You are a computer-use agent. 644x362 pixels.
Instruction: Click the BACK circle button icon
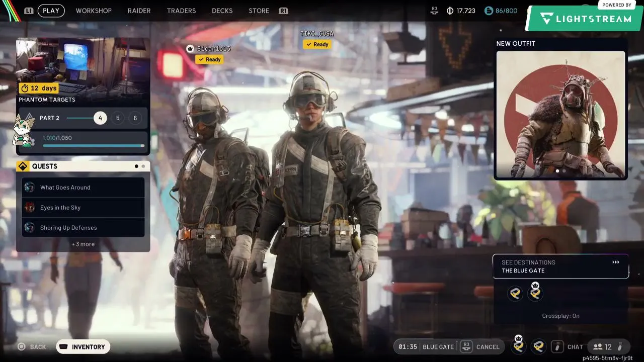click(21, 347)
